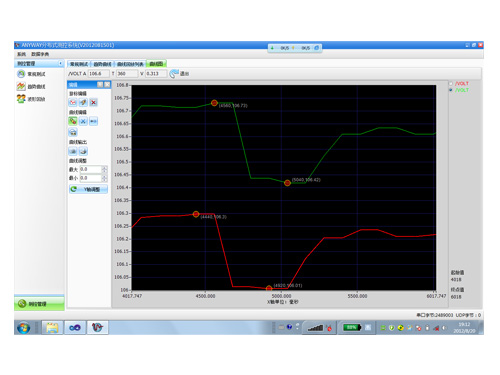Click the serial byte count 2489003 in status bar

pyautogui.click(x=444, y=315)
